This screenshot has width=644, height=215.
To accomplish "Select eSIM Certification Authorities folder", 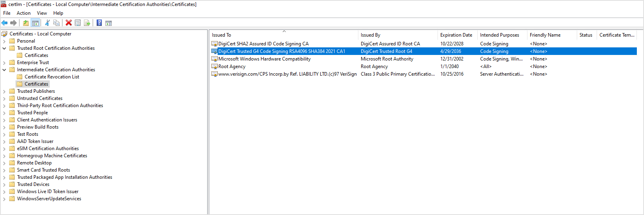I will click(48, 149).
